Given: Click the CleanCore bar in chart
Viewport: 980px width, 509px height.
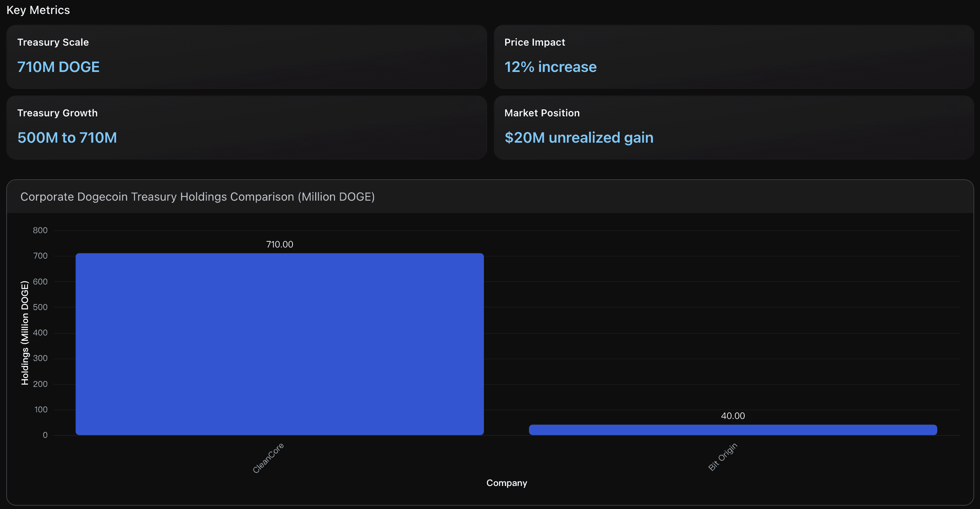Looking at the screenshot, I should tap(279, 344).
